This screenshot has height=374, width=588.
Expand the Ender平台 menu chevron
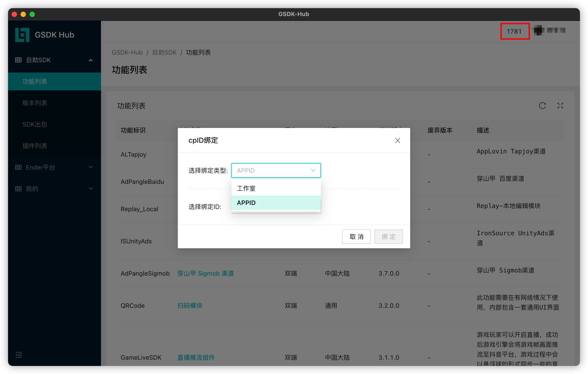pyautogui.click(x=91, y=167)
